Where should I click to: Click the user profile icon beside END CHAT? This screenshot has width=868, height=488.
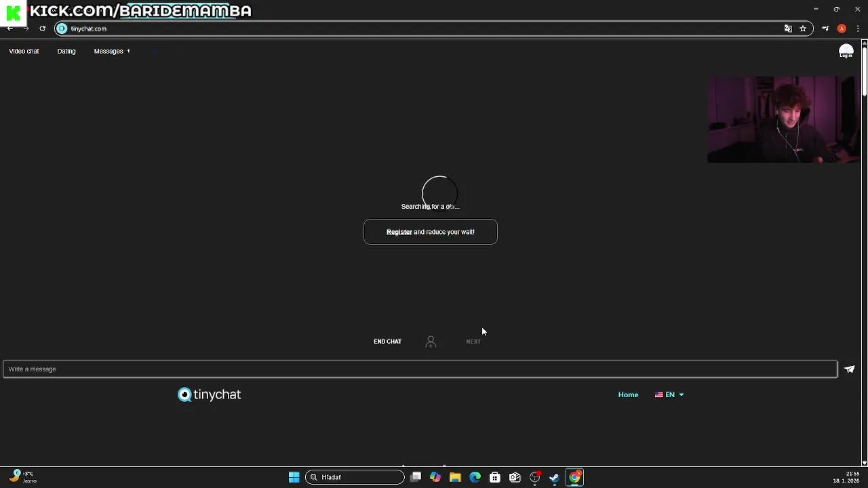coord(431,342)
